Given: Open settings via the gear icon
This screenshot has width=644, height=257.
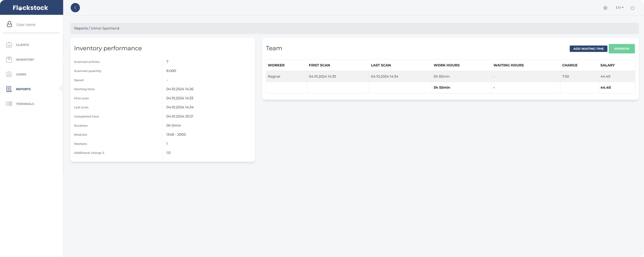Looking at the screenshot, I should (x=605, y=8).
